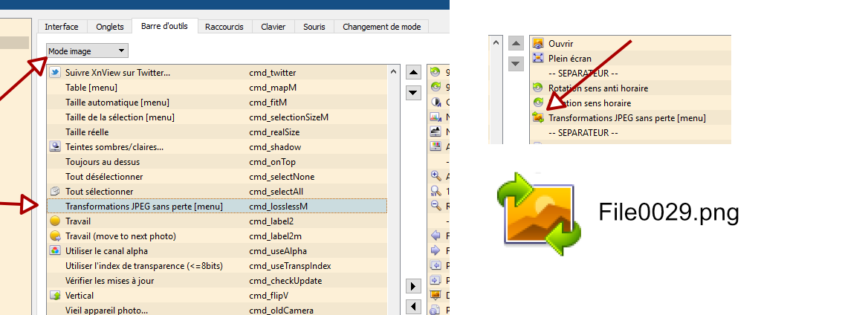Click the zoom-in magnifier icon with plus sign
The width and height of the screenshot is (868, 315).
click(x=435, y=176)
